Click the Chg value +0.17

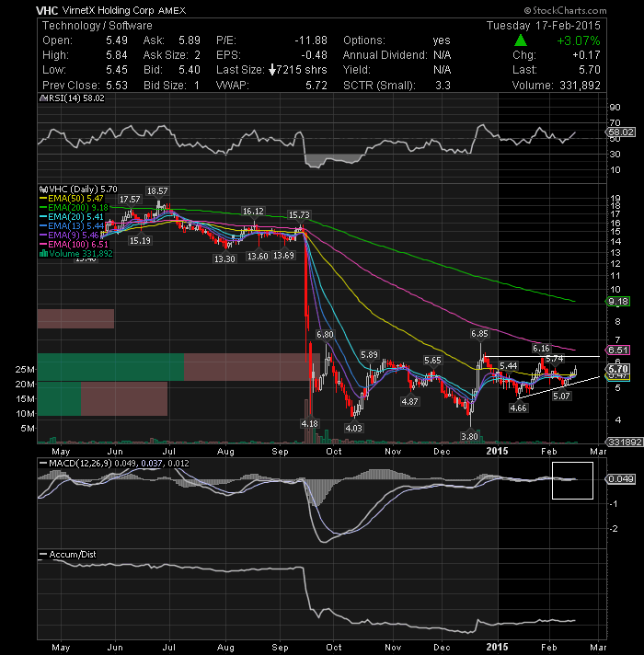(586, 55)
